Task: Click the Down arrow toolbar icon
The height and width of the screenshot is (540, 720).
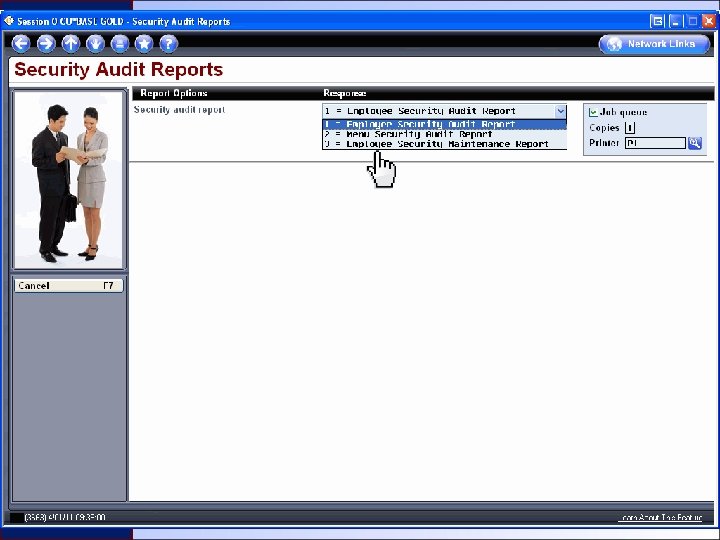Action: 95,44
